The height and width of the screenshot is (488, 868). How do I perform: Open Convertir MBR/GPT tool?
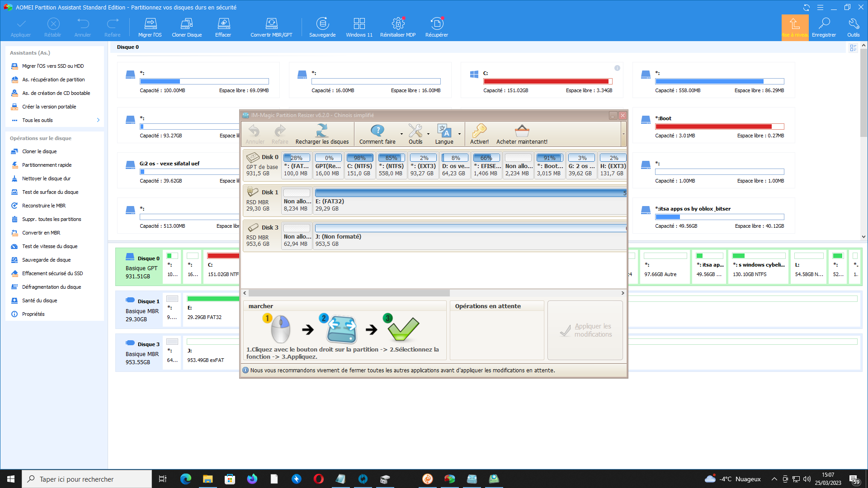(x=271, y=27)
